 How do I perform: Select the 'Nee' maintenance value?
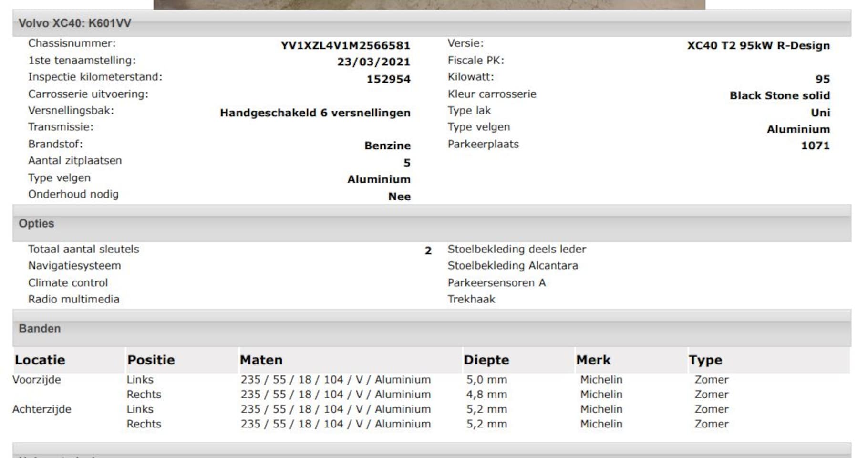399,197
